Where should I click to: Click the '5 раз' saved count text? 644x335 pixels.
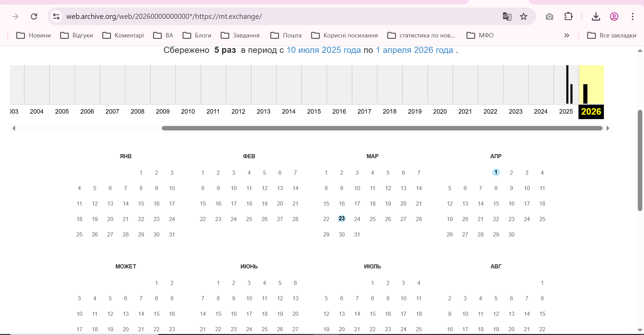pos(225,50)
